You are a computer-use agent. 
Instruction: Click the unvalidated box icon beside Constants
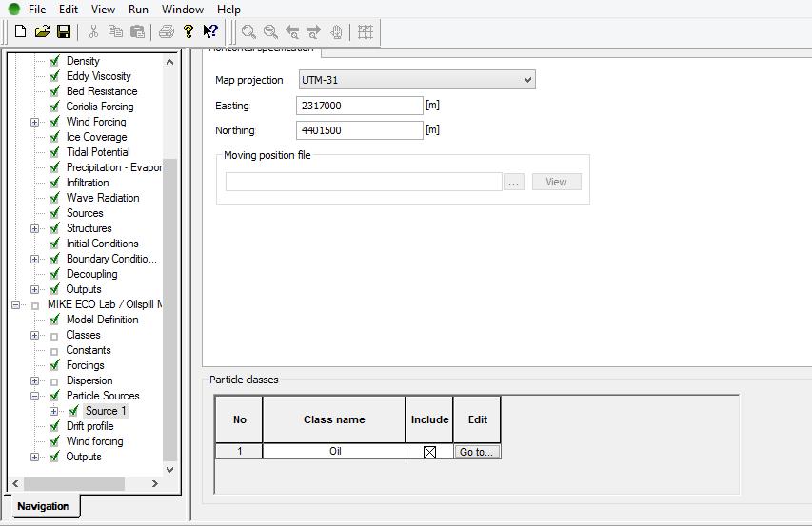[x=54, y=351]
